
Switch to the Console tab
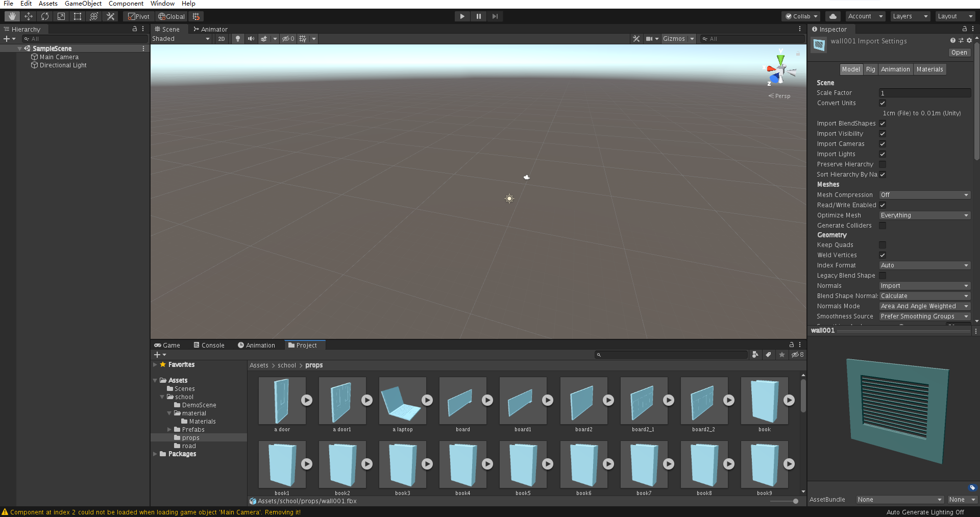tap(209, 346)
